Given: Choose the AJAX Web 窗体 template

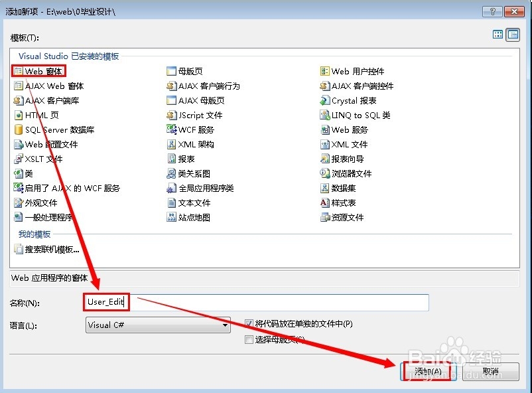Looking at the screenshot, I should (x=48, y=86).
